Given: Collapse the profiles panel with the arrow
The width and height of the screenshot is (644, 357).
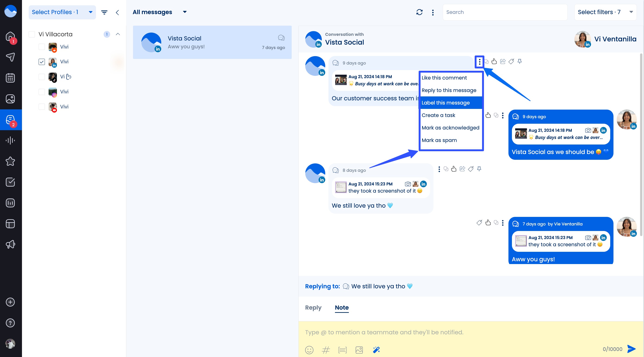Looking at the screenshot, I should point(118,12).
